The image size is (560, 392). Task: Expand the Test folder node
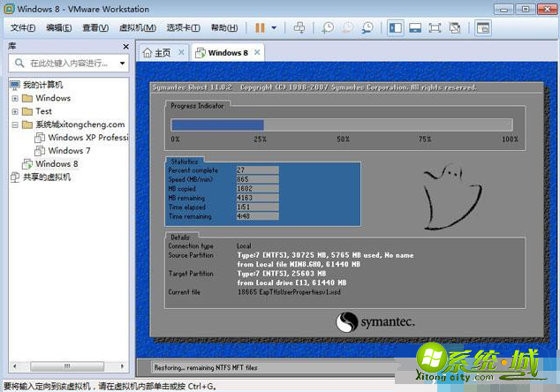click(15, 111)
